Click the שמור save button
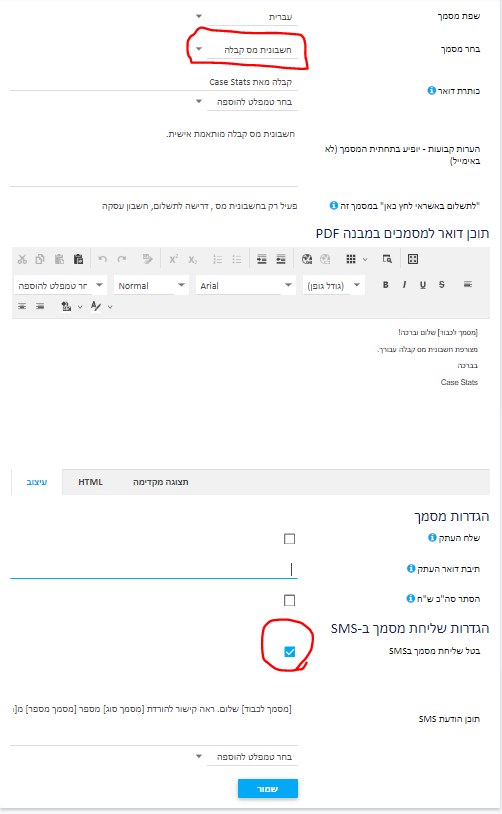This screenshot has height=814, width=502. [x=268, y=789]
